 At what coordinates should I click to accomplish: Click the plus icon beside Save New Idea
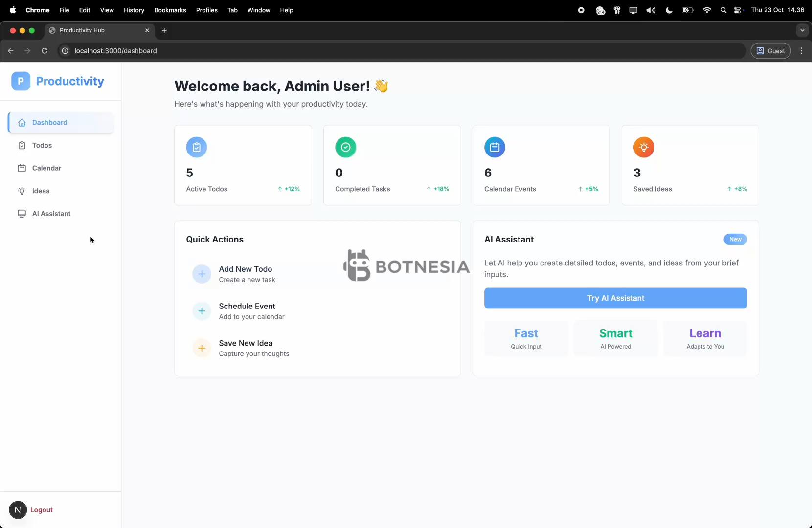[x=202, y=348]
